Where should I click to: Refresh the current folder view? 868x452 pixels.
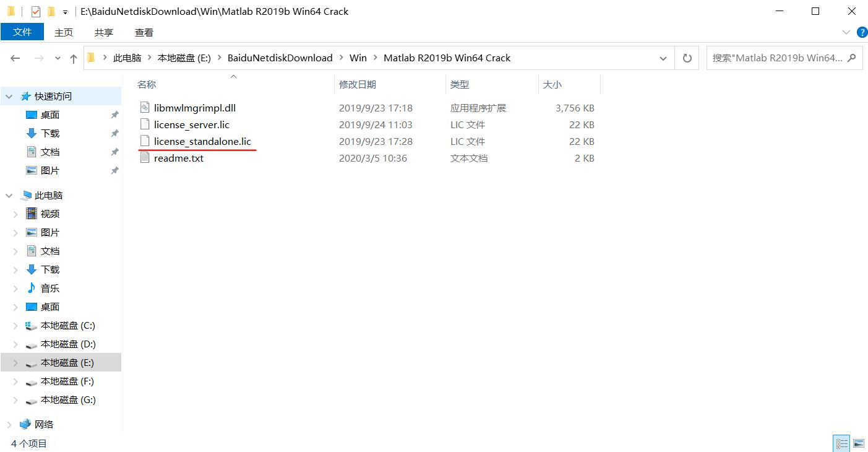pyautogui.click(x=687, y=58)
